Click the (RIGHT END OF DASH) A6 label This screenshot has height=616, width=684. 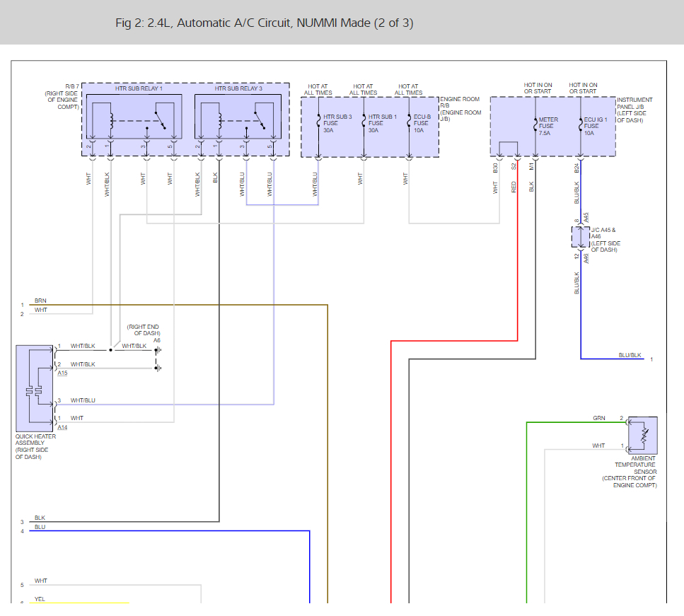click(x=144, y=333)
